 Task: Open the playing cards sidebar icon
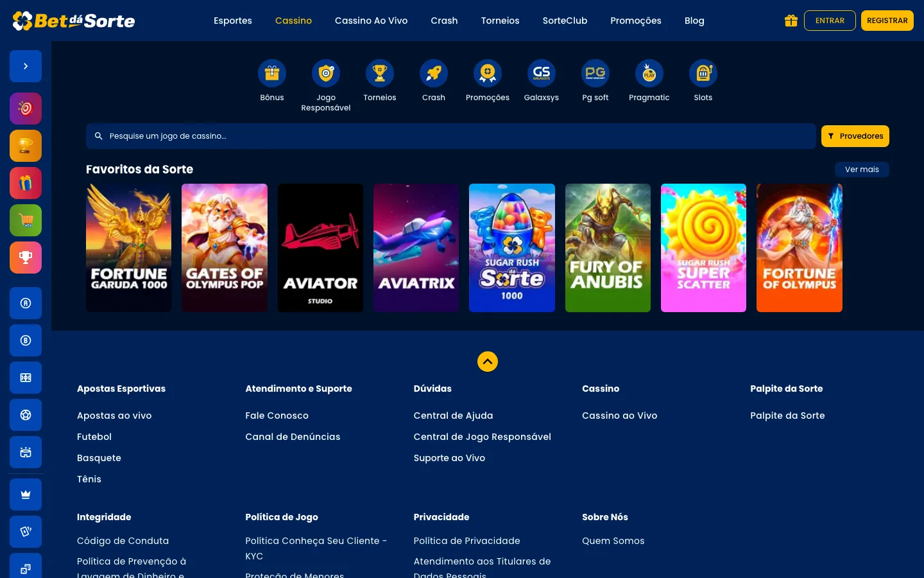coord(26,532)
